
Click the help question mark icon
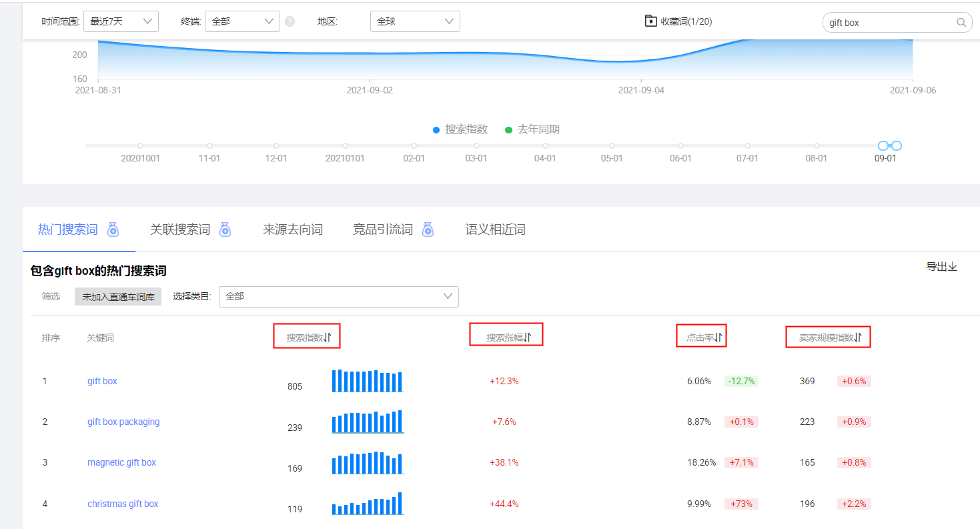click(x=290, y=21)
